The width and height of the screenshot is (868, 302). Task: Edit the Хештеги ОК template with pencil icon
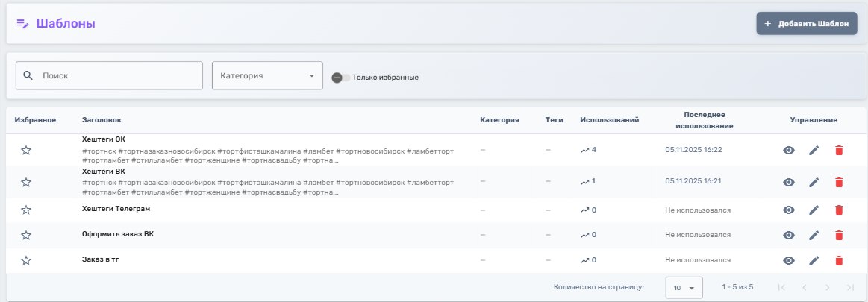814,151
